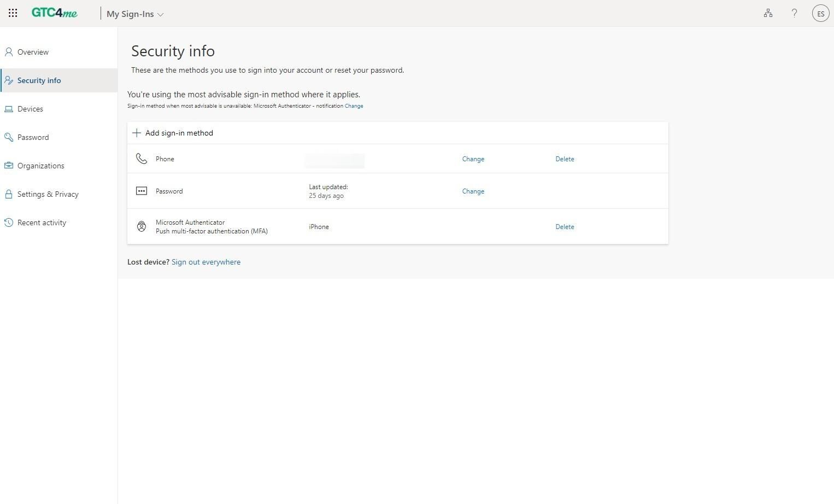This screenshot has width=834, height=504.
Task: Click Change for the Password method
Action: pos(473,191)
